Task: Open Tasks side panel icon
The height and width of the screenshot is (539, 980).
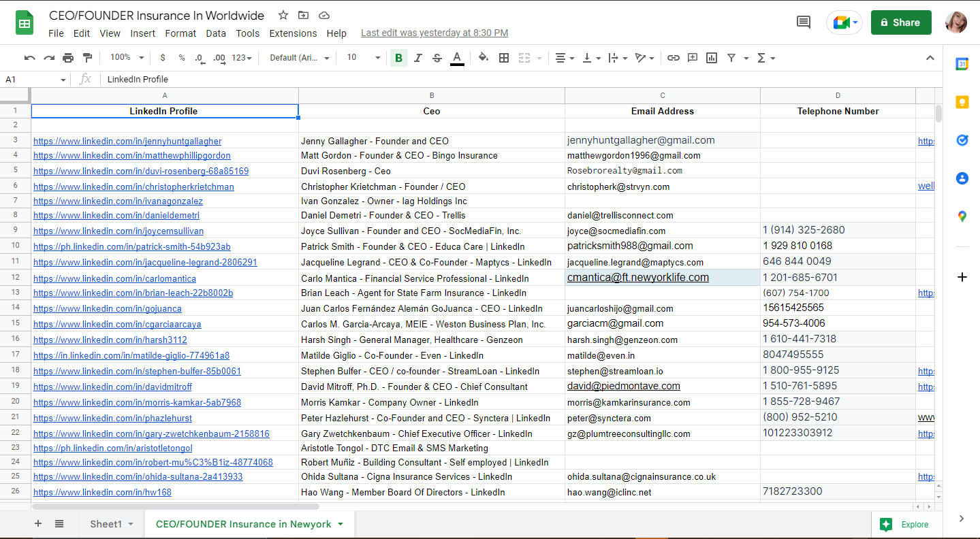Action: 962,140
